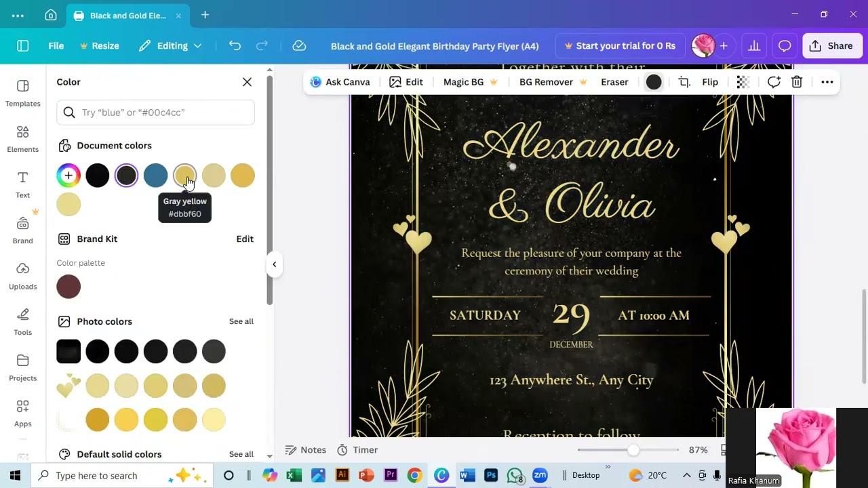This screenshot has width=868, height=488.
Task: Click the comment refresh icon in toolbar
Action: click(774, 82)
